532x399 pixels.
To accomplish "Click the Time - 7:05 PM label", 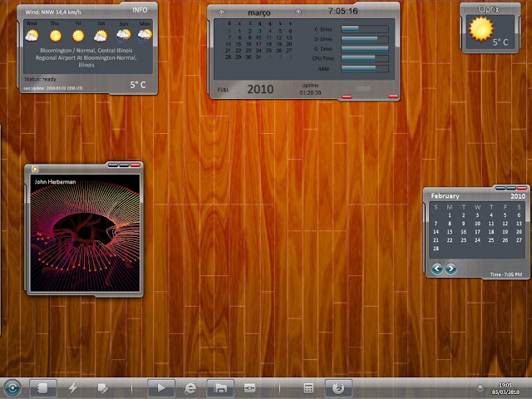I will click(506, 274).
